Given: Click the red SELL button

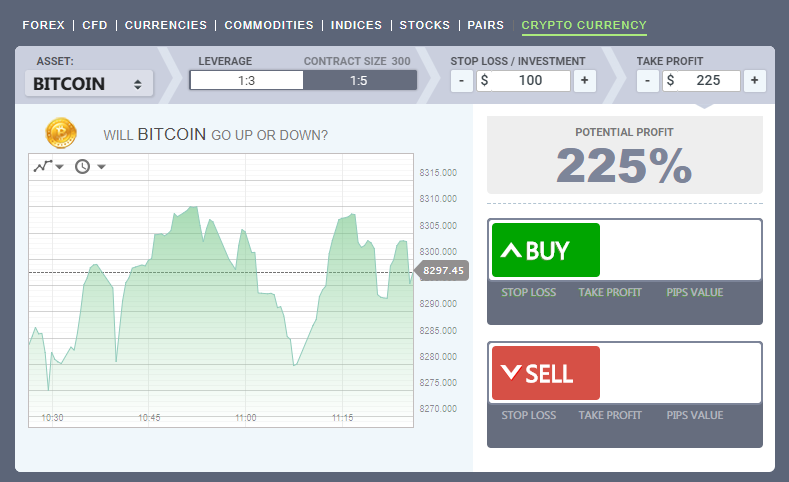Looking at the screenshot, I should (546, 373).
